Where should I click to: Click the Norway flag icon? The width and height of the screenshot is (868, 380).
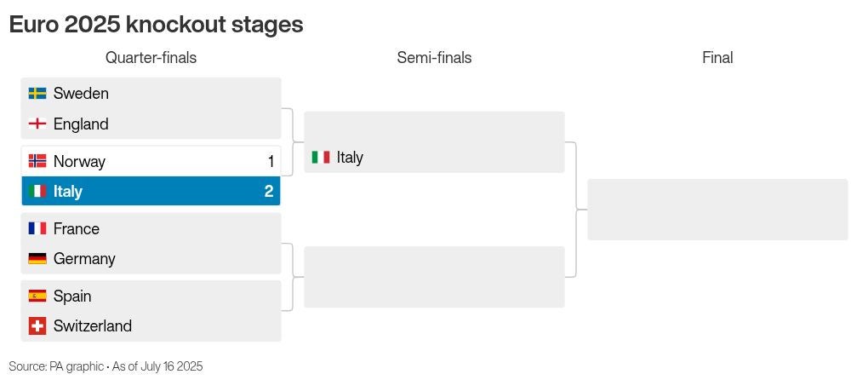click(x=37, y=161)
